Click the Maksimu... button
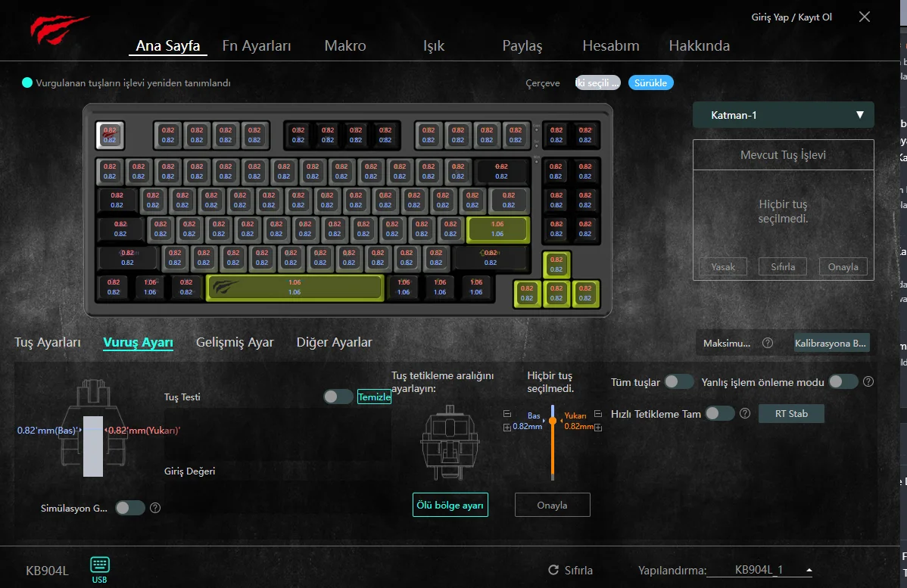The image size is (907, 588). coord(727,343)
